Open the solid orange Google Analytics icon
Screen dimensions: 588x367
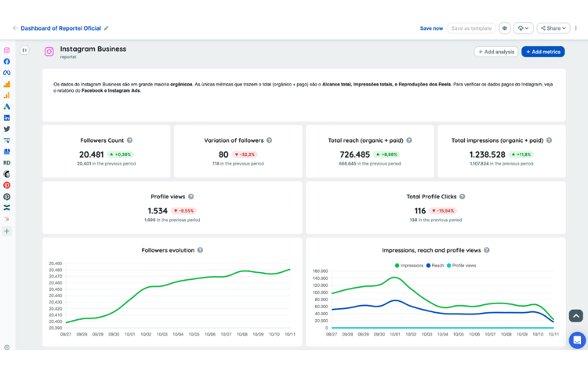(7, 84)
